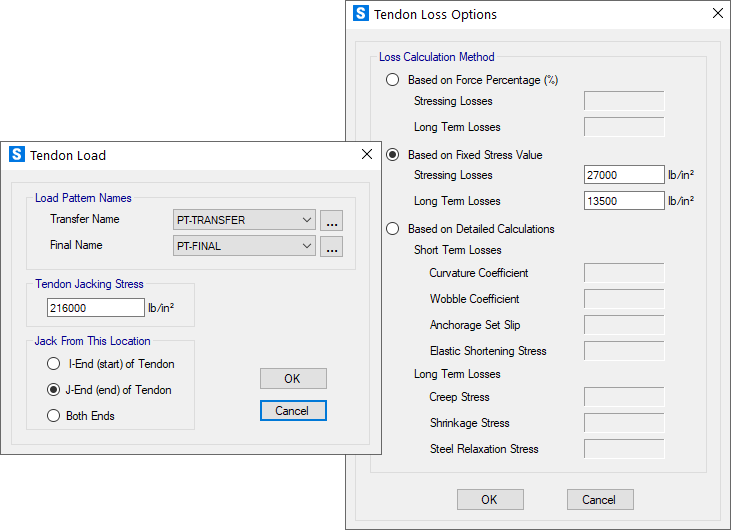Click the Tendon Loss Options app icon

coord(361,14)
